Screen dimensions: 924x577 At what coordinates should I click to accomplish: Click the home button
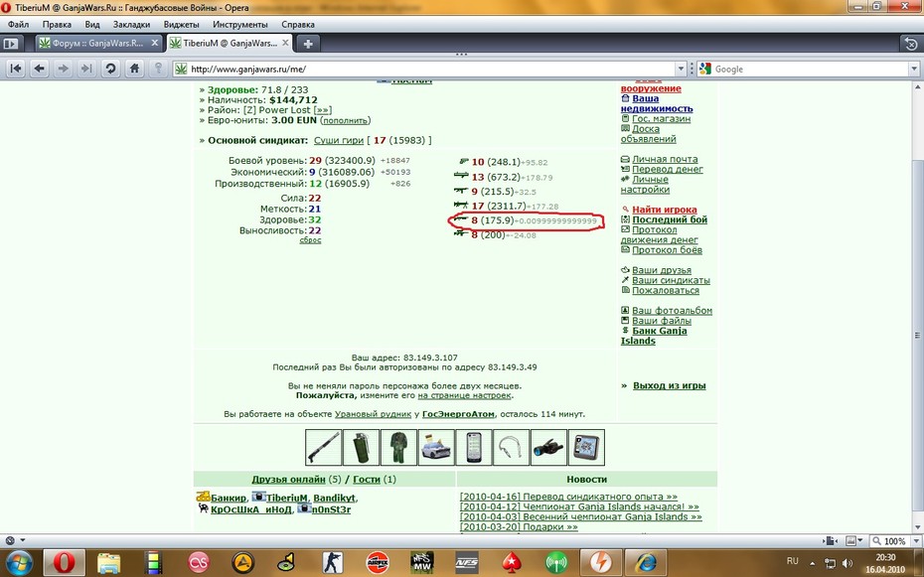point(134,69)
